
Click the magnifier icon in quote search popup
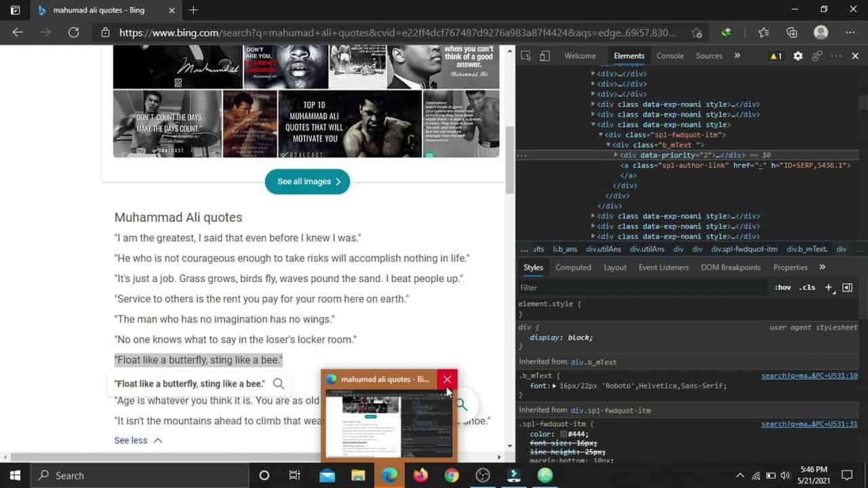[x=278, y=384]
